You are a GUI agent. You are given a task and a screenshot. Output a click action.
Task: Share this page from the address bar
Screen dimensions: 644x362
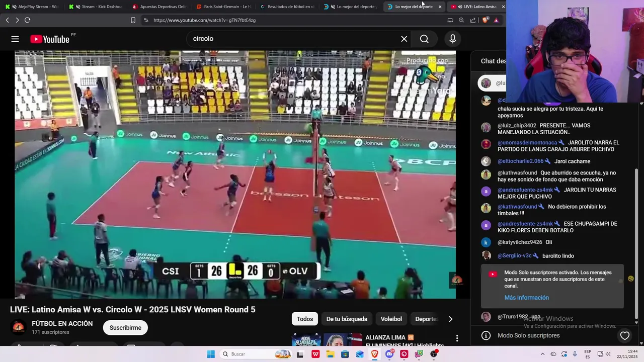(473, 20)
